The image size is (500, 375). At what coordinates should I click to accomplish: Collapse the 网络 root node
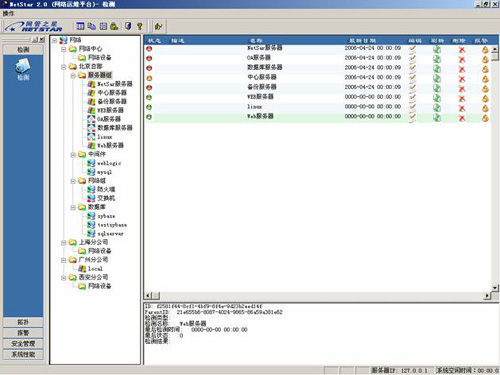(x=54, y=40)
